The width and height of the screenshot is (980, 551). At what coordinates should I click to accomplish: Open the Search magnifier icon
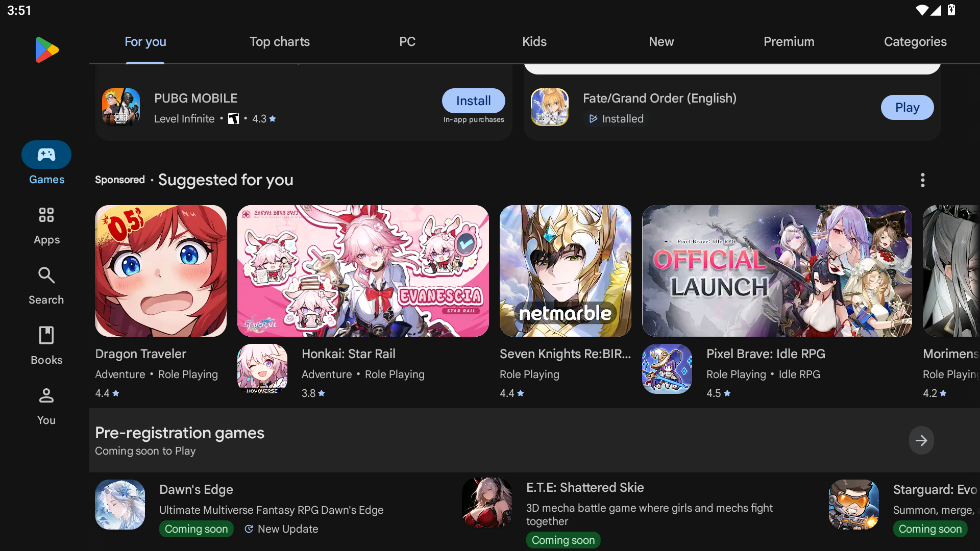click(46, 275)
